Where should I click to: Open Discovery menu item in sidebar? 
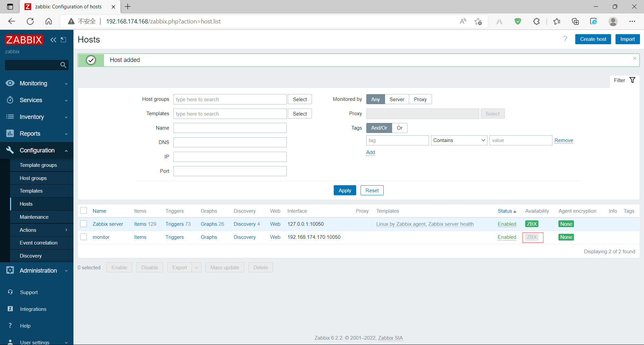pyautogui.click(x=42, y=256)
